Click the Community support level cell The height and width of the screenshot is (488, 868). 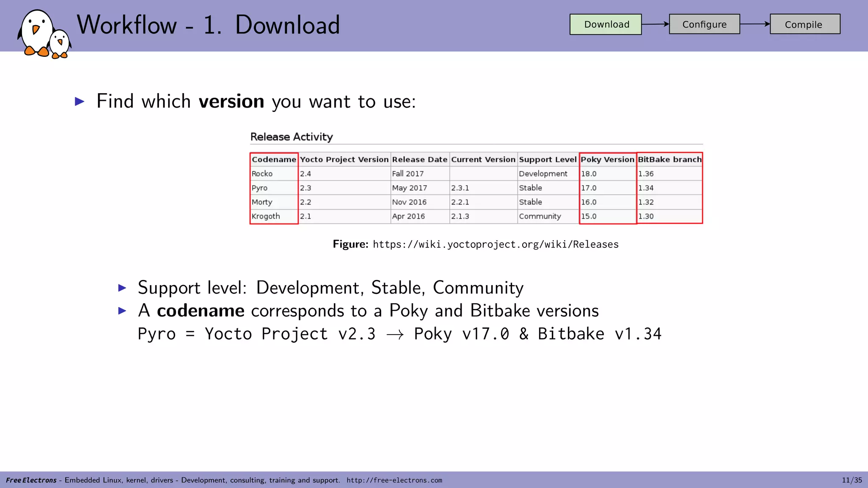click(548, 216)
